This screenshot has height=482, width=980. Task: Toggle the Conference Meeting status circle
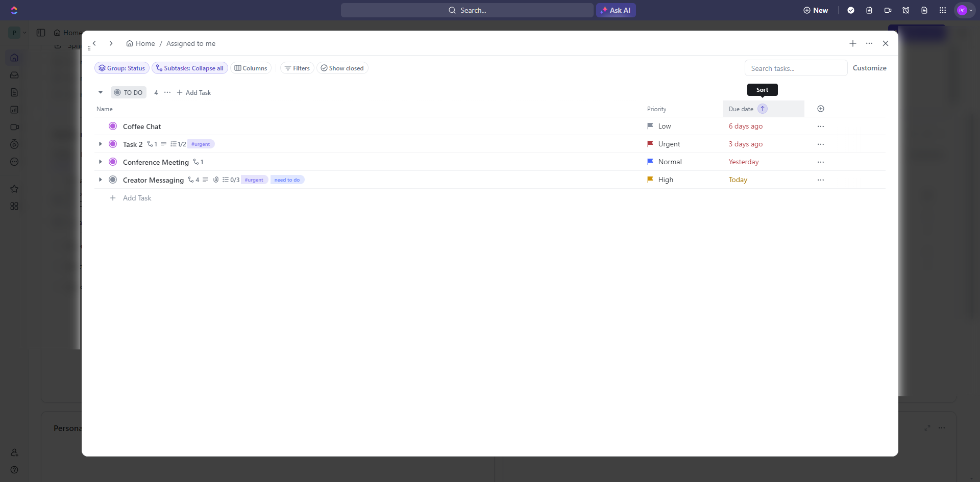(x=113, y=162)
